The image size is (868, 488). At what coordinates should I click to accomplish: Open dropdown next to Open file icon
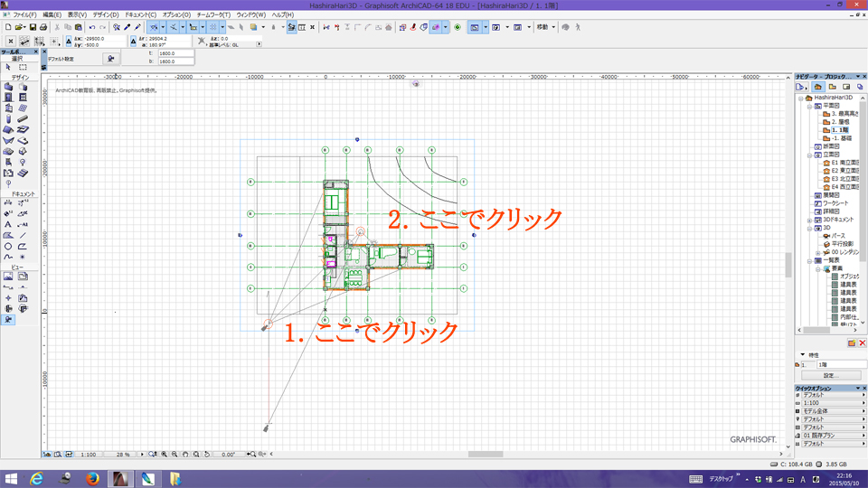(25, 27)
